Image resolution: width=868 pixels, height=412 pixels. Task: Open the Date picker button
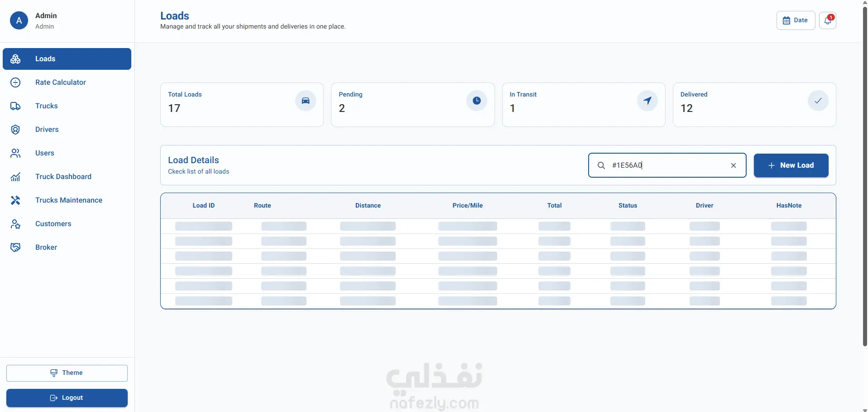pyautogui.click(x=796, y=20)
